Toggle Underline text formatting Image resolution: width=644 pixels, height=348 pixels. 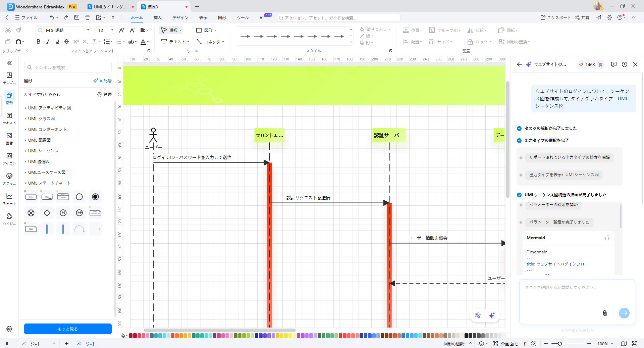coord(57,42)
